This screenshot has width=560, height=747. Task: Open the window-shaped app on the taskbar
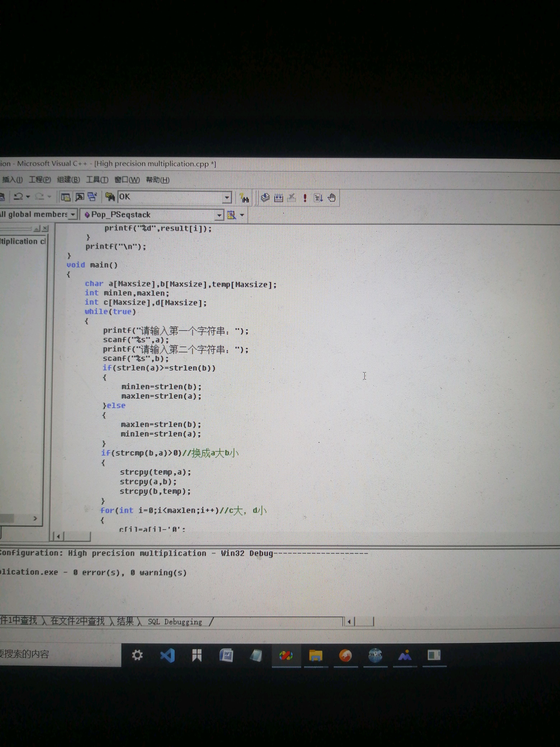434,655
